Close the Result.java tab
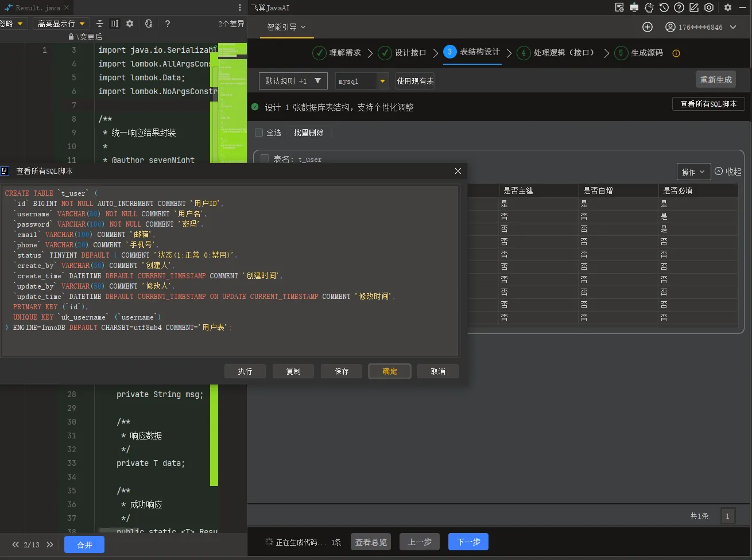Viewport: 752px width, 560px height. point(67,7)
